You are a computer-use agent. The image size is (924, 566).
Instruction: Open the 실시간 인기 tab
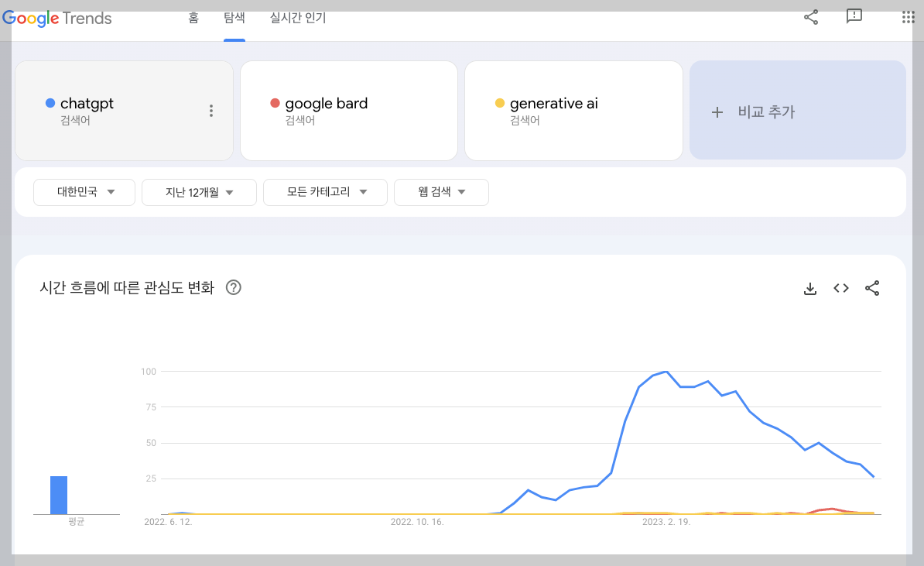click(x=298, y=18)
